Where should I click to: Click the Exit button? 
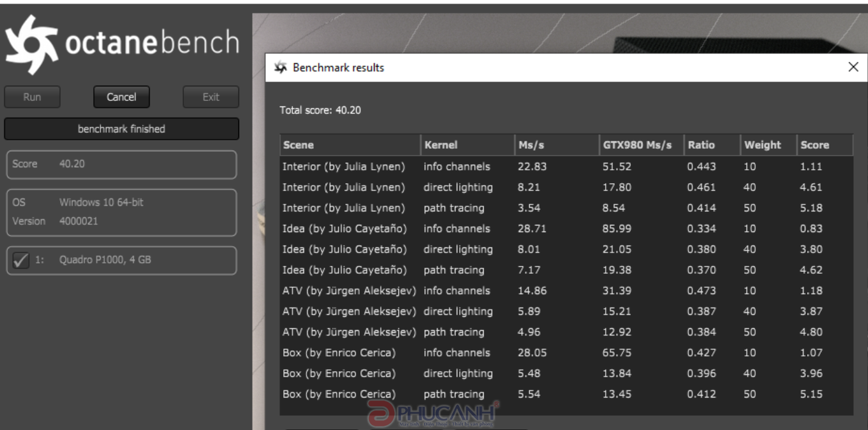pyautogui.click(x=211, y=97)
